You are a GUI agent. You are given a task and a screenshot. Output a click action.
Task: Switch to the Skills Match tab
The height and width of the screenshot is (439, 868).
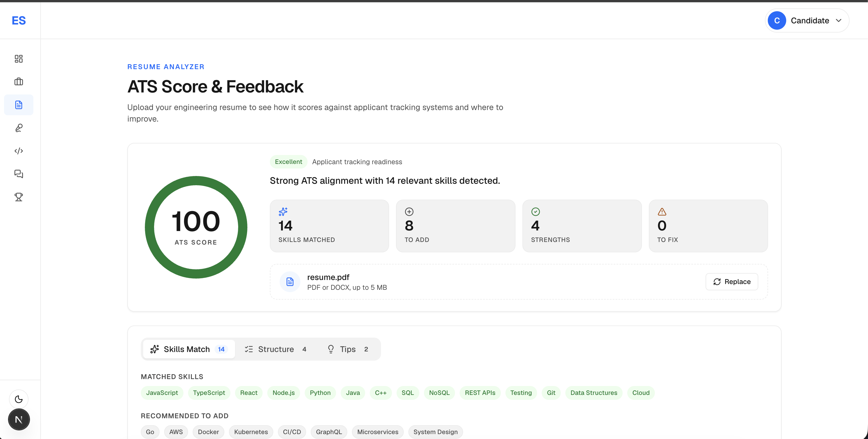189,349
